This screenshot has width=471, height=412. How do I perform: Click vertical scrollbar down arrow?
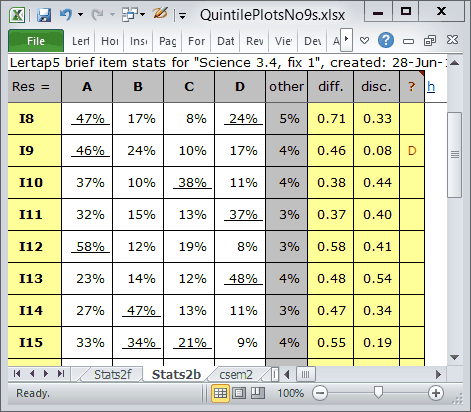(x=455, y=357)
